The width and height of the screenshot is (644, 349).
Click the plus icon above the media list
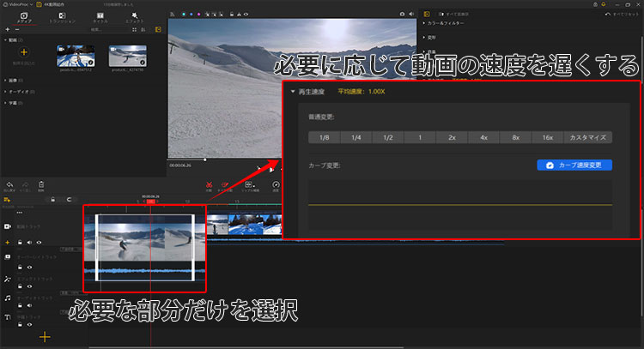coord(8,29)
